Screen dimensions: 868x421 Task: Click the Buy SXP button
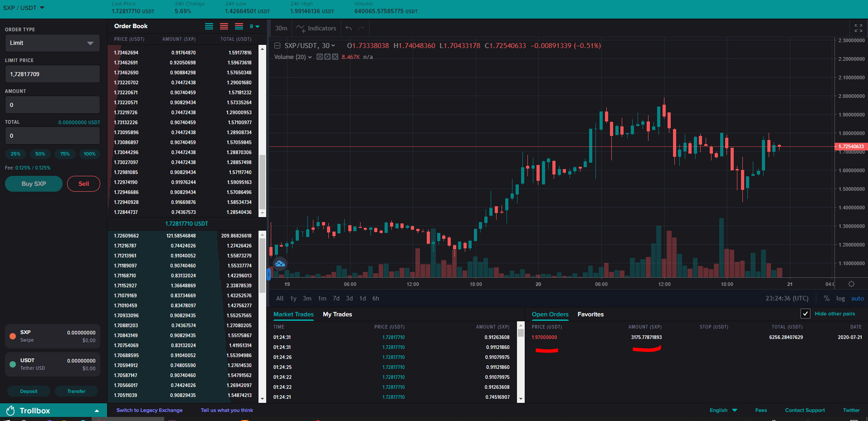[34, 184]
